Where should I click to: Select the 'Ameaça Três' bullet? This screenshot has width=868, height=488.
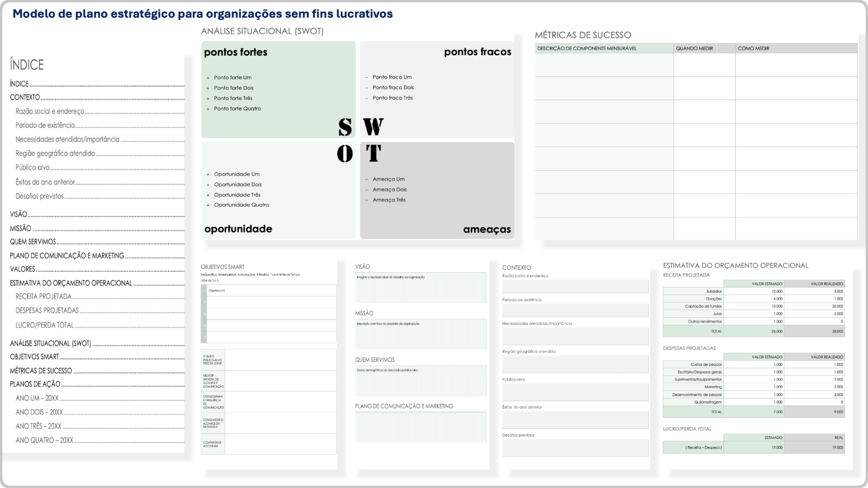click(x=389, y=200)
